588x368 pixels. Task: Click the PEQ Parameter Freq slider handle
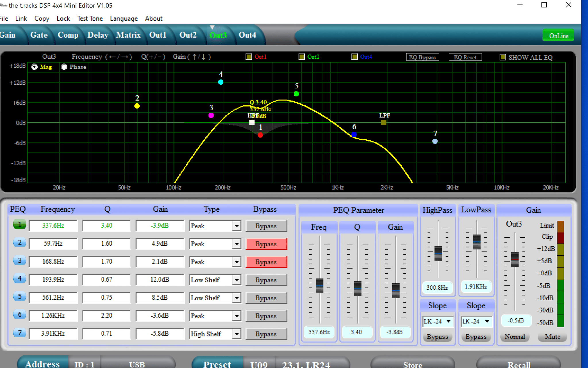(x=320, y=286)
